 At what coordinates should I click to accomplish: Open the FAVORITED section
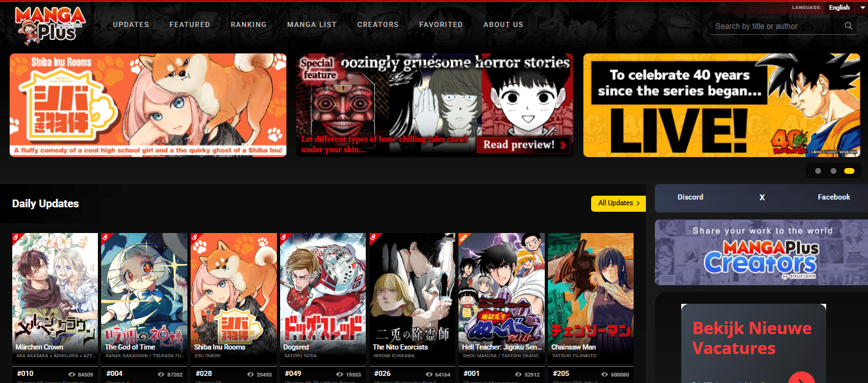441,24
